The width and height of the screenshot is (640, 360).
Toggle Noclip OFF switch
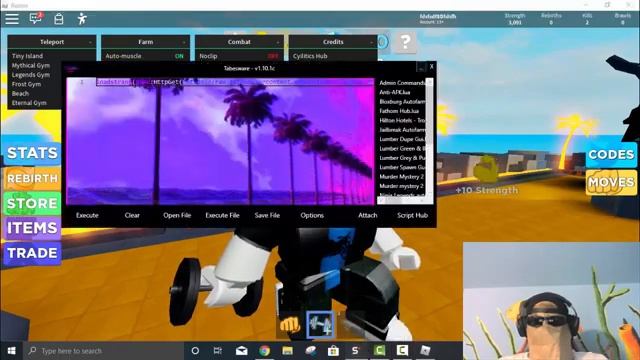273,56
